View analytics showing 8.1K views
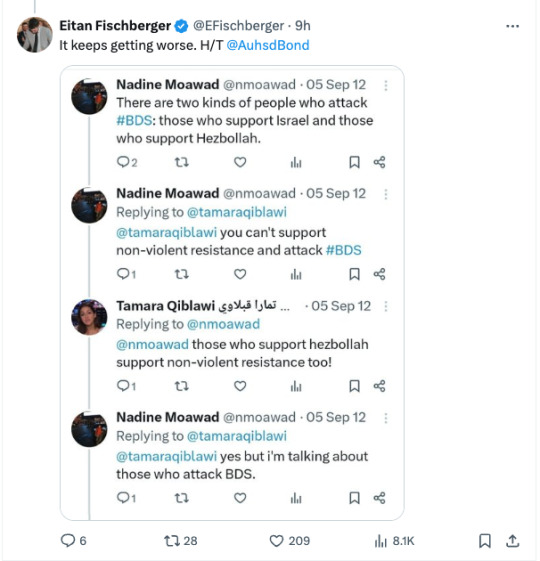Viewport: 540px width, 561px height. pos(394,541)
